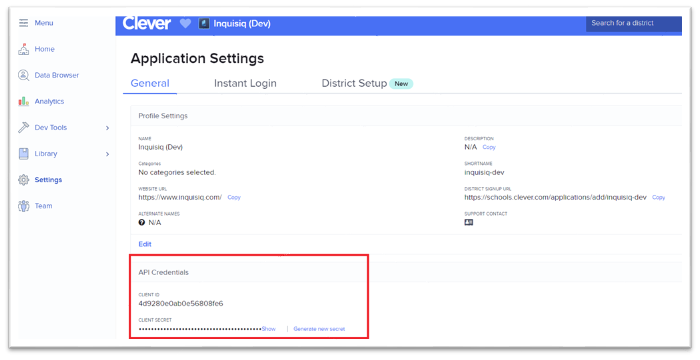
Task: Open Library in sidebar
Action: [46, 154]
